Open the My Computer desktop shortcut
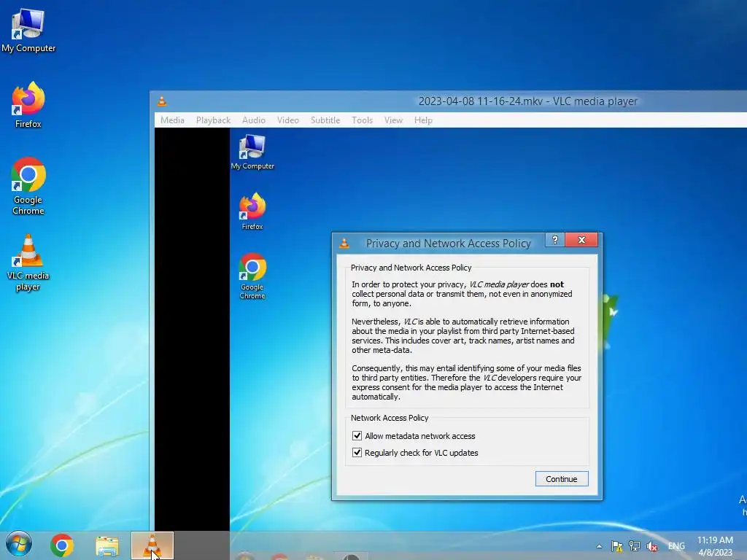 (x=28, y=31)
